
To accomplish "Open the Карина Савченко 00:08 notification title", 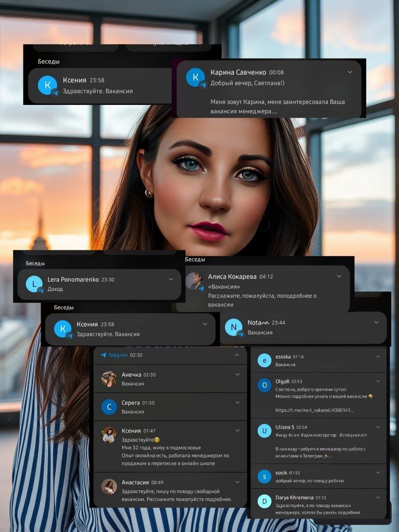I will pyautogui.click(x=238, y=72).
